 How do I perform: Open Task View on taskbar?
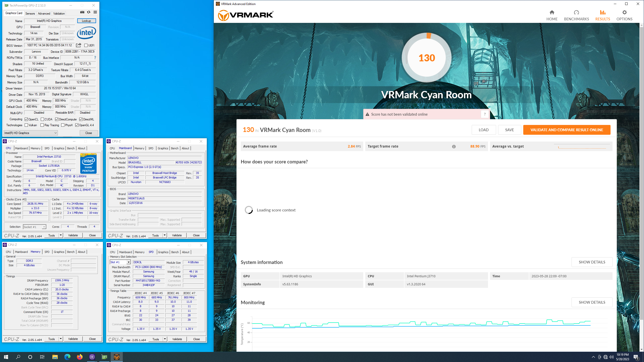[x=42, y=357]
